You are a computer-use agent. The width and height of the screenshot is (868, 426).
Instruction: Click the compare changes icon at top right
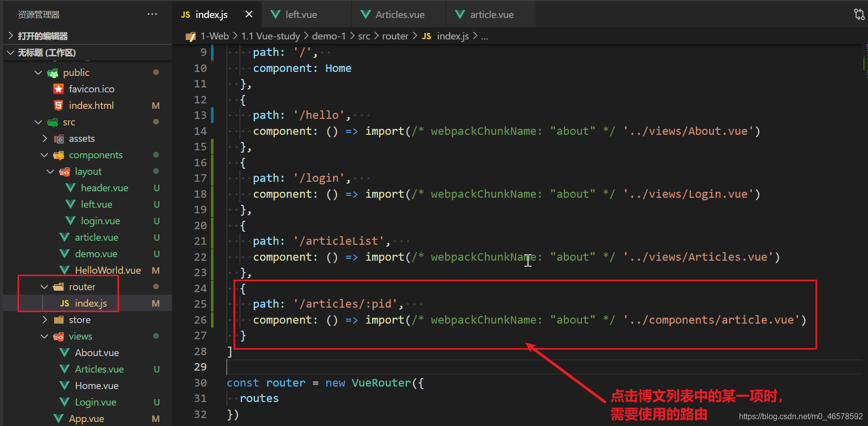tap(859, 14)
